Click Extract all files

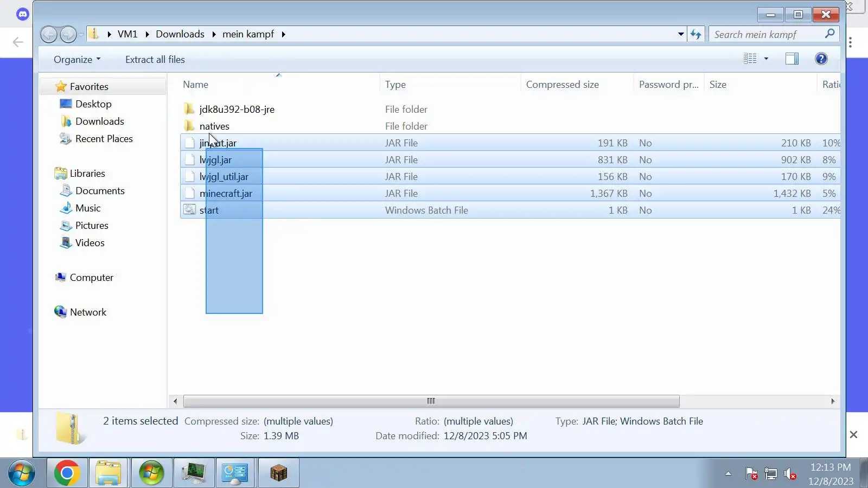(155, 59)
